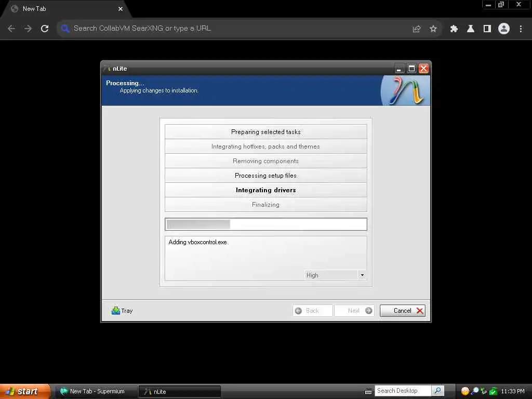Close the New Tab tab

[x=121, y=9]
